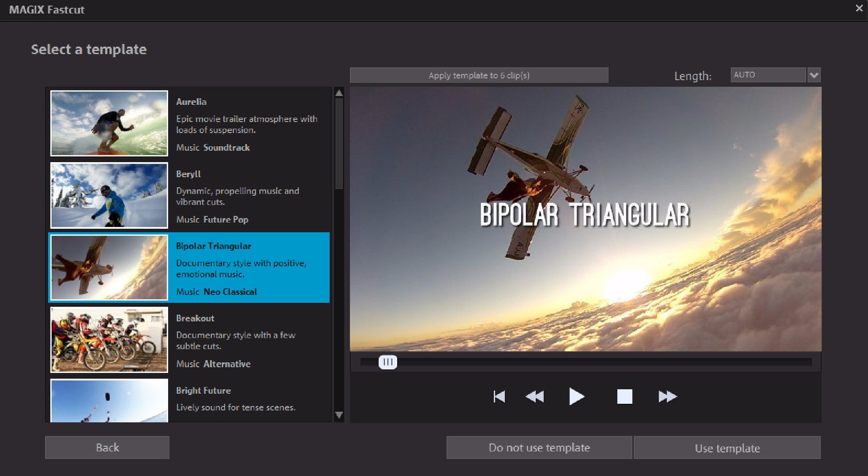Close the MAGIX Fastcut window

click(859, 8)
